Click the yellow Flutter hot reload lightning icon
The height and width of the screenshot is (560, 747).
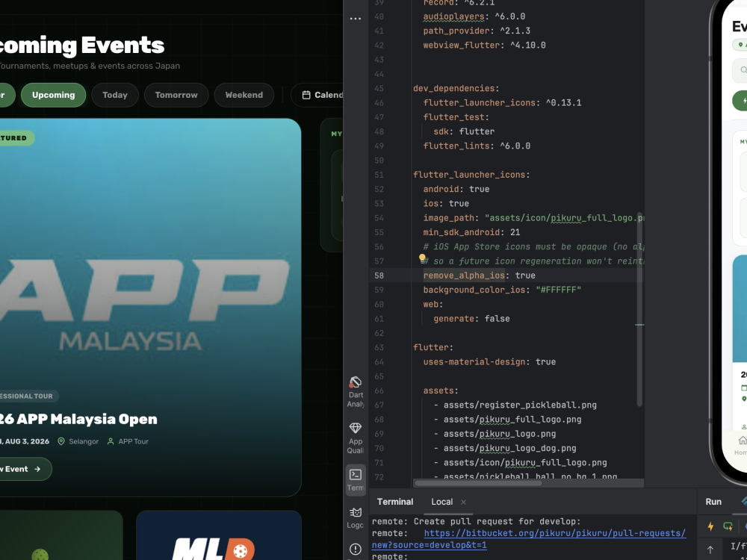[x=710, y=526]
